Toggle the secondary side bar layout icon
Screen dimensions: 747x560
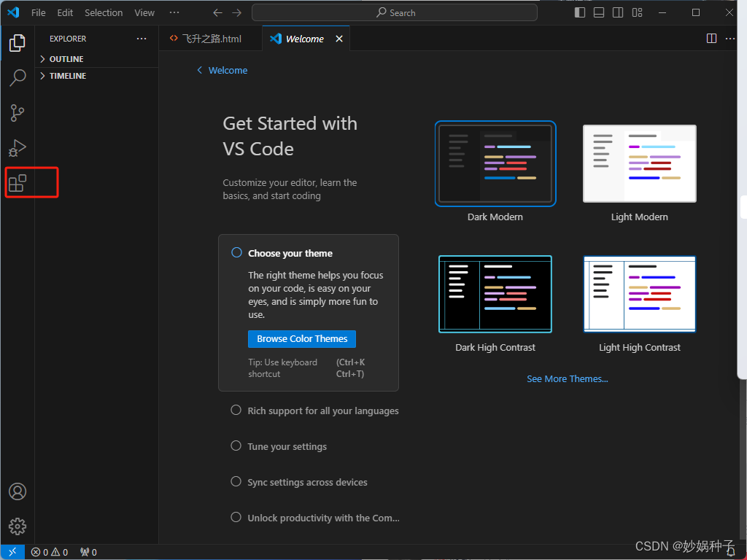[618, 13]
